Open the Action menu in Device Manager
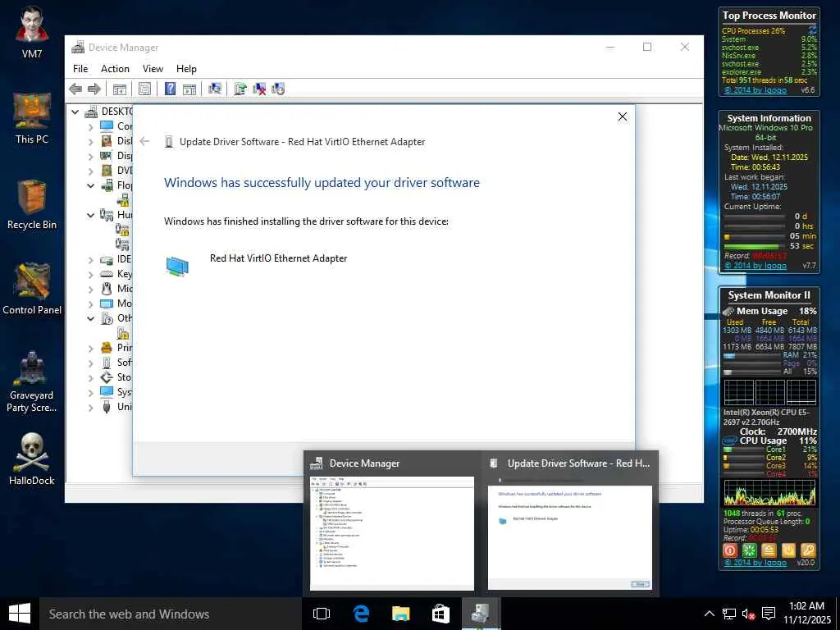This screenshot has height=630, width=840. (x=115, y=69)
